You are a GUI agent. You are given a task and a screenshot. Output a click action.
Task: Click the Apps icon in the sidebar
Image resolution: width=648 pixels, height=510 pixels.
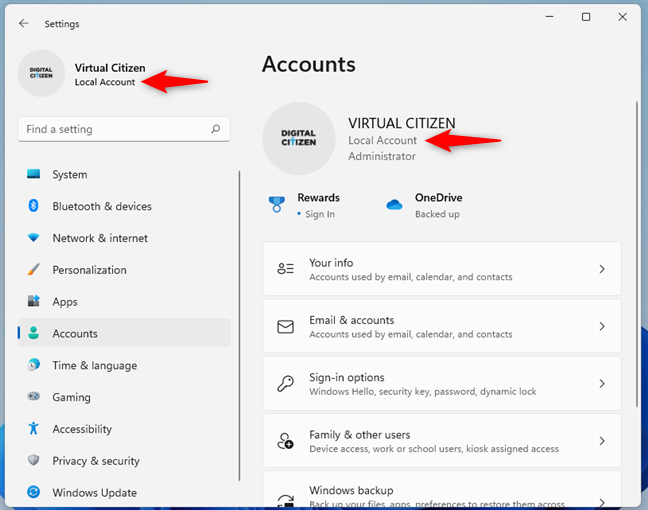[x=33, y=301]
